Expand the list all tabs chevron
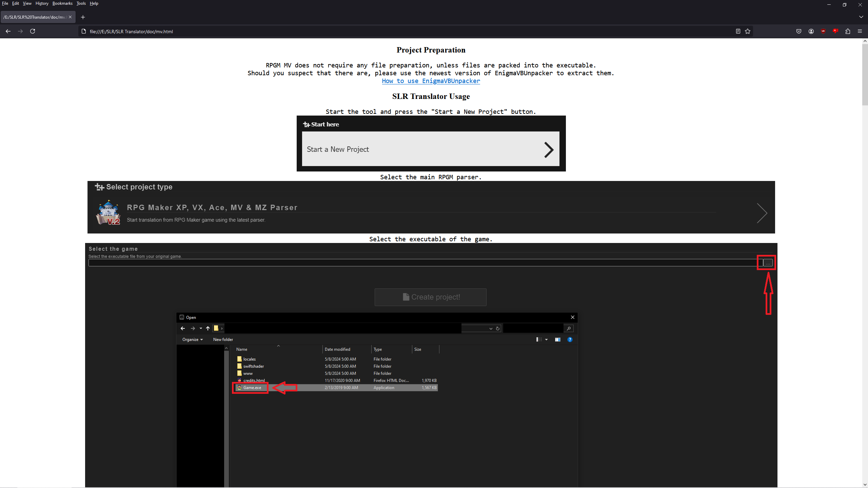 pyautogui.click(x=861, y=17)
